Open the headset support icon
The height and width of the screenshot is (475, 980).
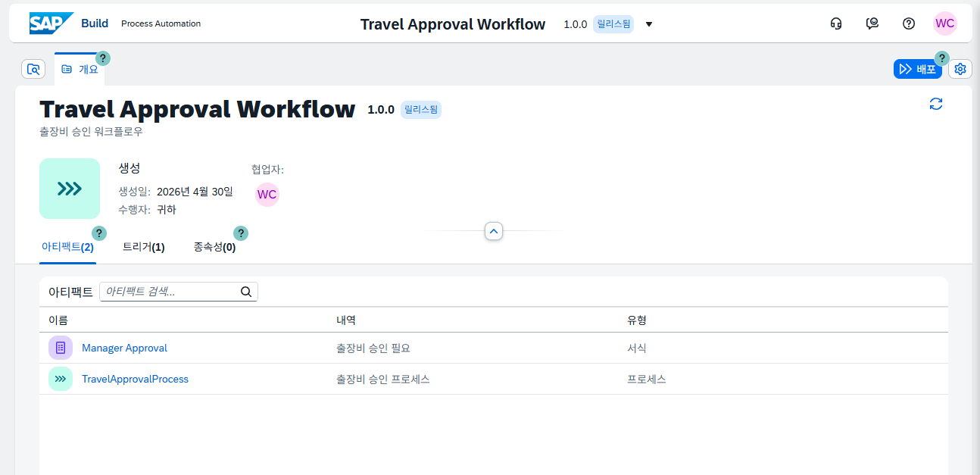click(836, 23)
